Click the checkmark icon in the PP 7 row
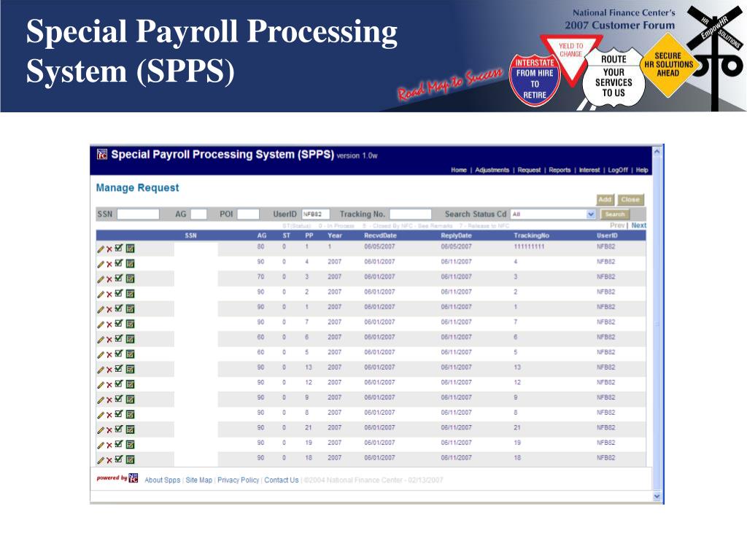The width and height of the screenshot is (747, 560). 119,323
